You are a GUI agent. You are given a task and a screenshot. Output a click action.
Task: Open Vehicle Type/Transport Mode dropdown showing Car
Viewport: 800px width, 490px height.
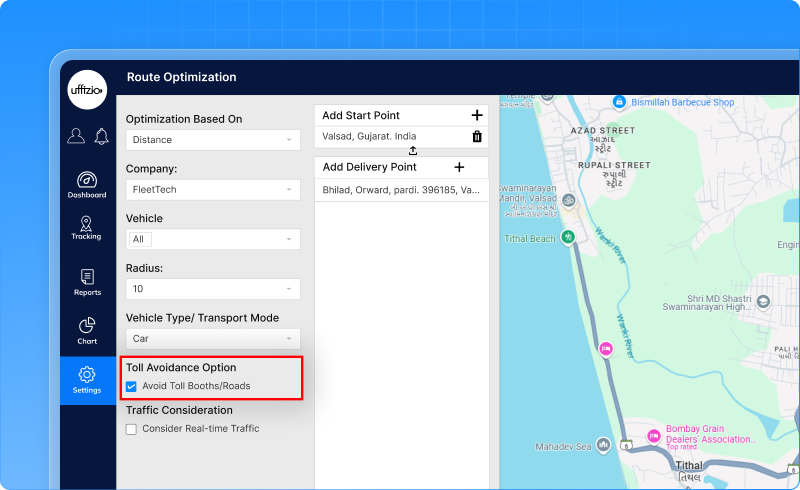[213, 339]
